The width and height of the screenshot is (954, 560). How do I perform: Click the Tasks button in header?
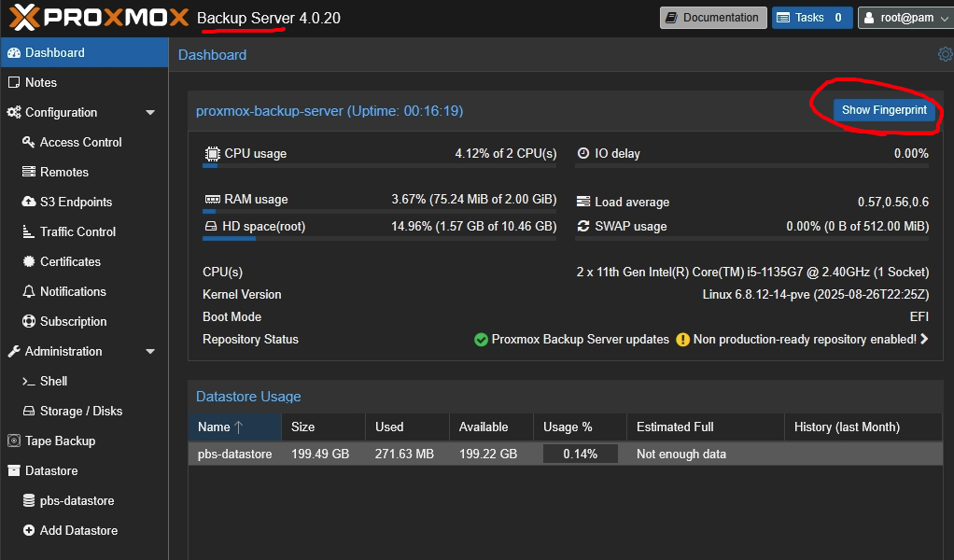pos(810,18)
